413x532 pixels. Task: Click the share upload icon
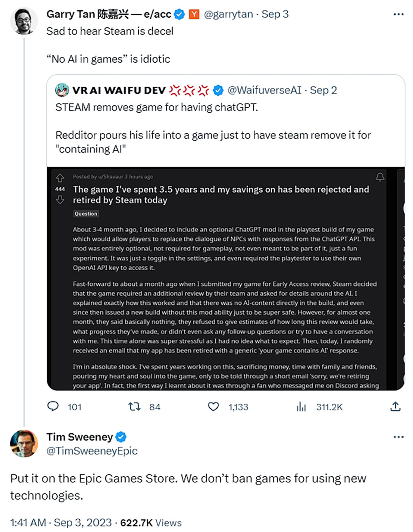tap(395, 407)
